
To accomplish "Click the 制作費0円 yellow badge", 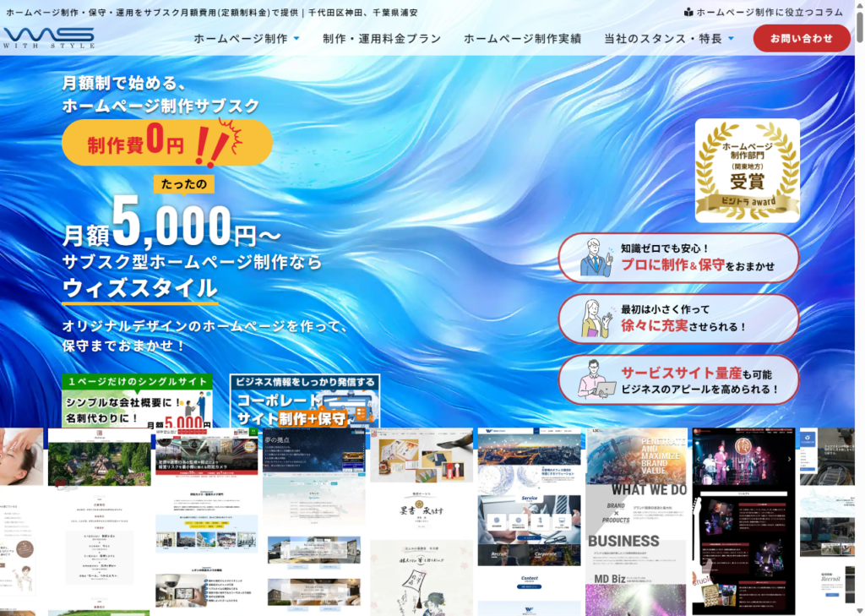I will click(x=166, y=143).
